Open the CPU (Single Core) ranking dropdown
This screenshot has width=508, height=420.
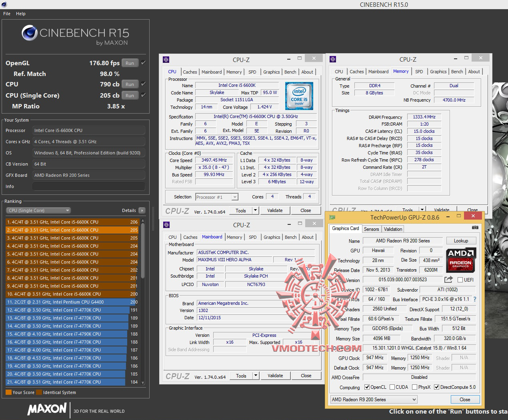(x=38, y=210)
